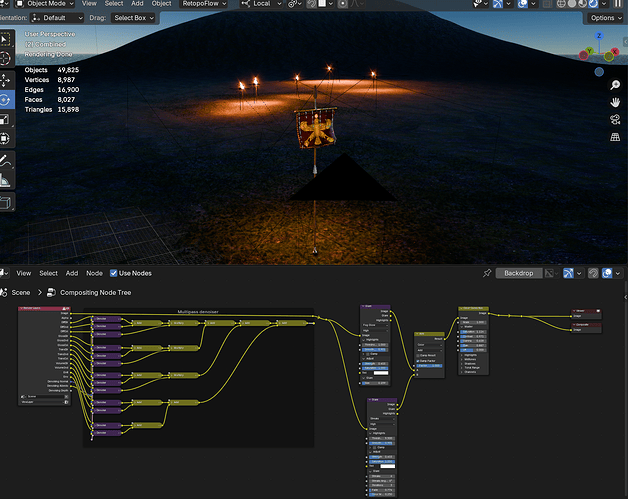Open the Select Box drag dropdown
Screen dimensions: 628x499
point(133,18)
